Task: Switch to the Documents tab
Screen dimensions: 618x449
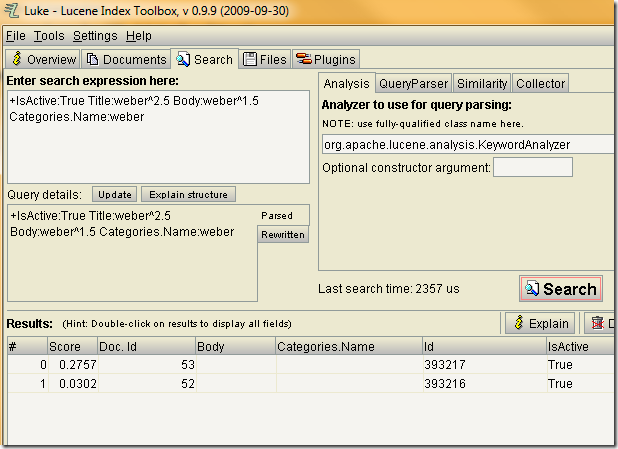Action: pyautogui.click(x=126, y=59)
